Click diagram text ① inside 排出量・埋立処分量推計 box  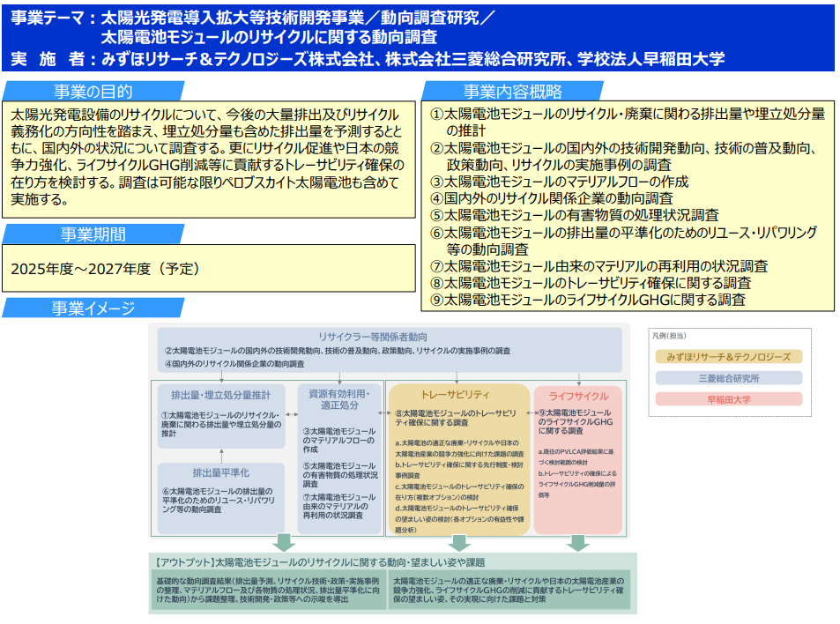click(221, 424)
